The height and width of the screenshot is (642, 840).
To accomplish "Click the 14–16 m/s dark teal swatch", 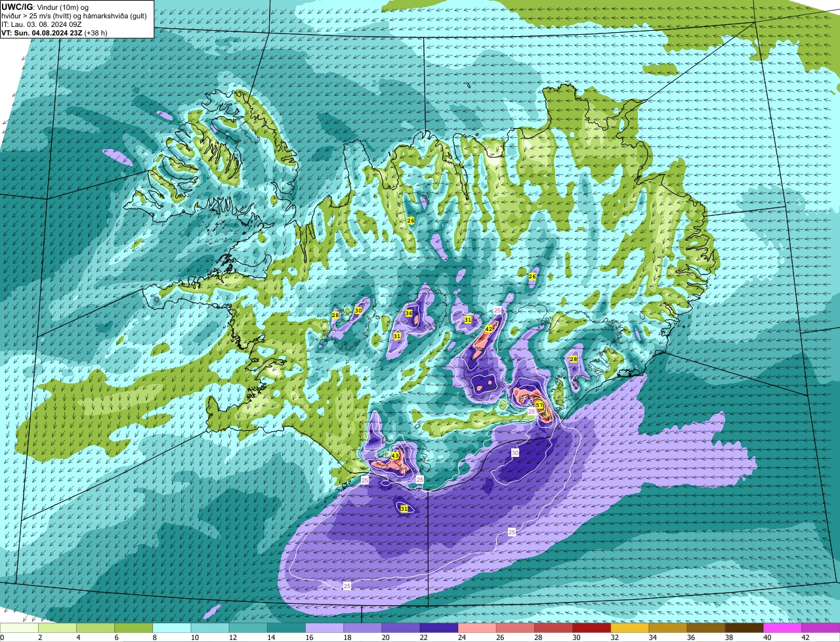I will tap(286, 628).
